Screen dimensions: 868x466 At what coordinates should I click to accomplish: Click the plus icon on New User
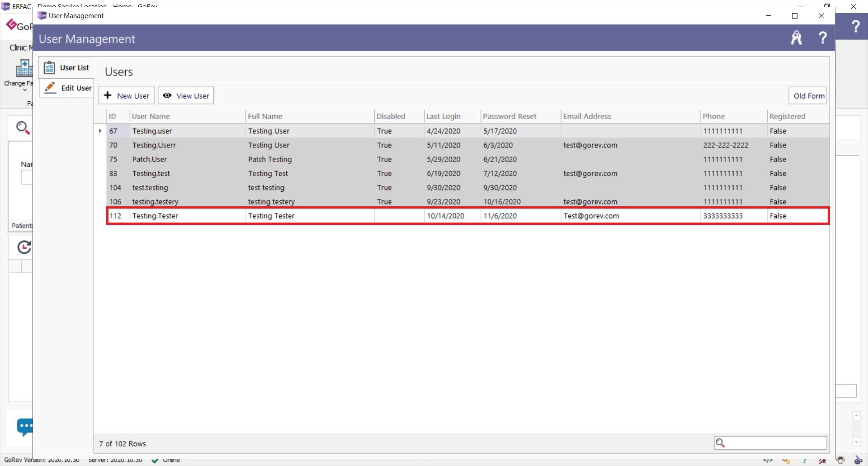point(108,95)
